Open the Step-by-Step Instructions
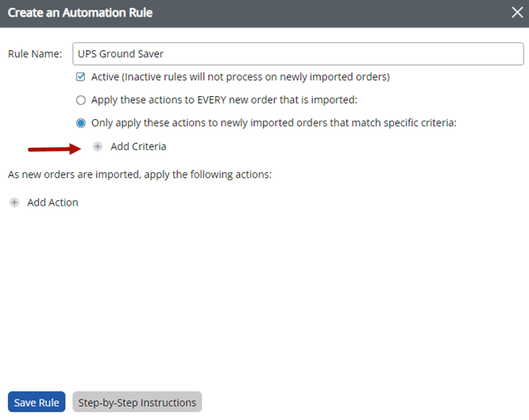The width and height of the screenshot is (529, 420). 137,403
